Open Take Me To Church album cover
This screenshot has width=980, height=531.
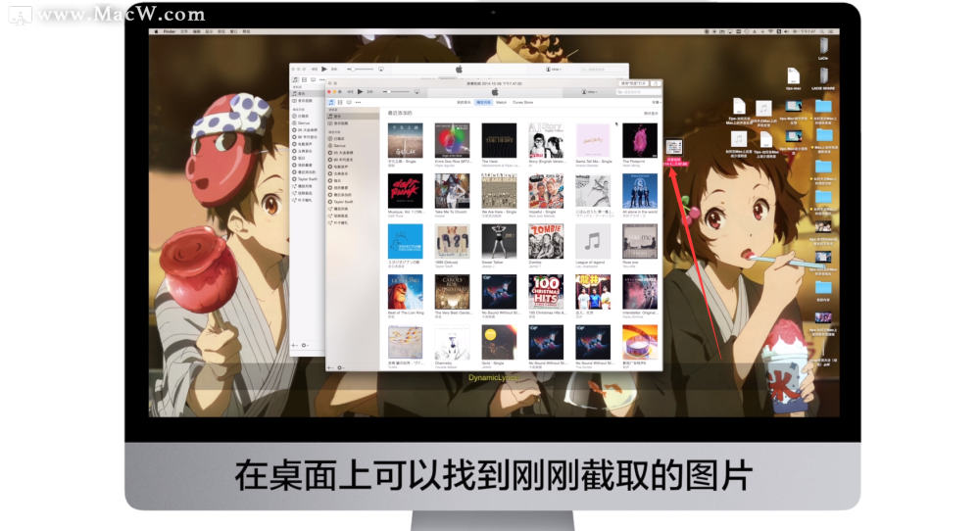point(452,190)
